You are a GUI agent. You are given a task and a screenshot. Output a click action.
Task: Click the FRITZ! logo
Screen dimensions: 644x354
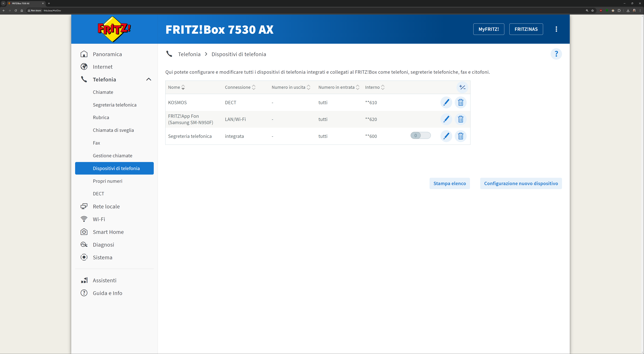click(114, 29)
